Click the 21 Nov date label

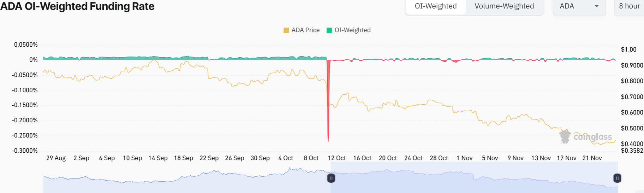pos(592,158)
